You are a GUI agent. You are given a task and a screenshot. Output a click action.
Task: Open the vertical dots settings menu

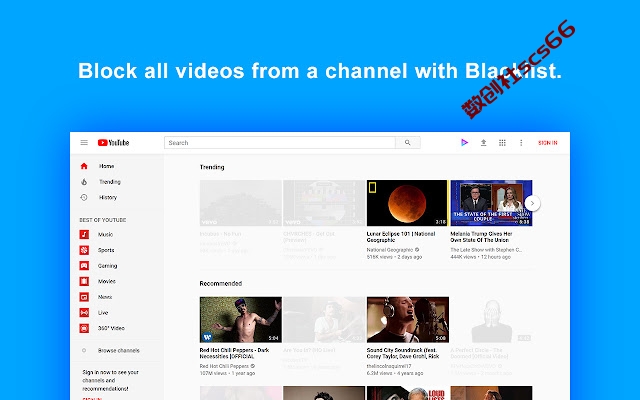[521, 142]
